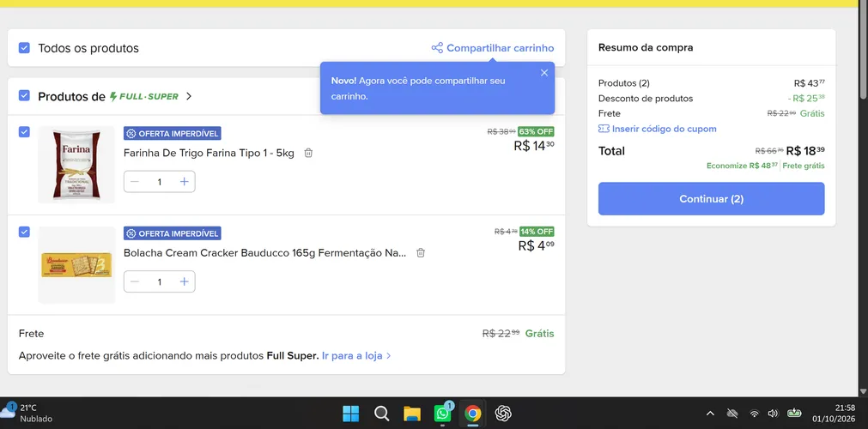Click Inserir código do cupom
This screenshot has height=429, width=868.
[x=665, y=129]
